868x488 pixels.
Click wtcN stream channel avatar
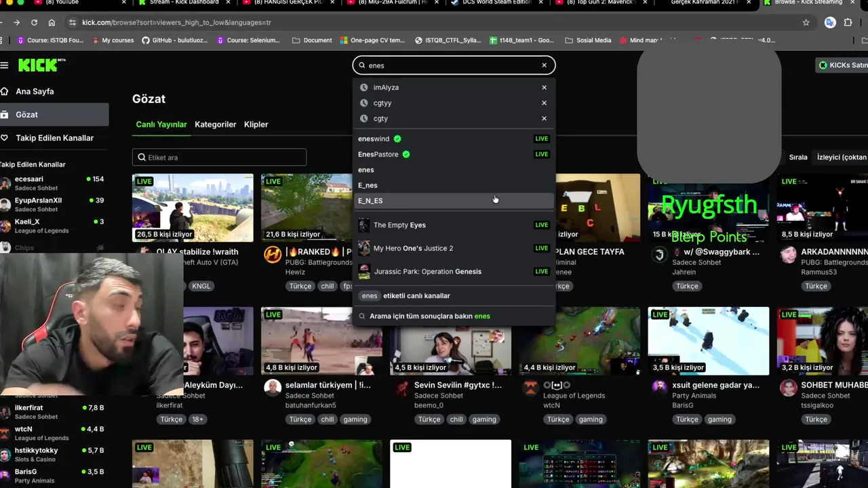click(x=530, y=388)
